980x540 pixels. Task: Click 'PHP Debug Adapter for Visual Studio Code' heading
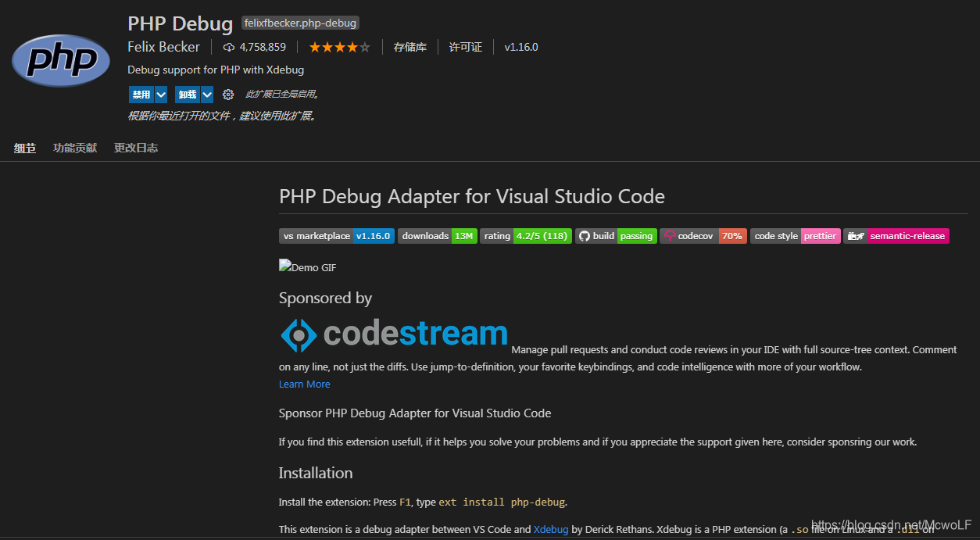pos(472,196)
